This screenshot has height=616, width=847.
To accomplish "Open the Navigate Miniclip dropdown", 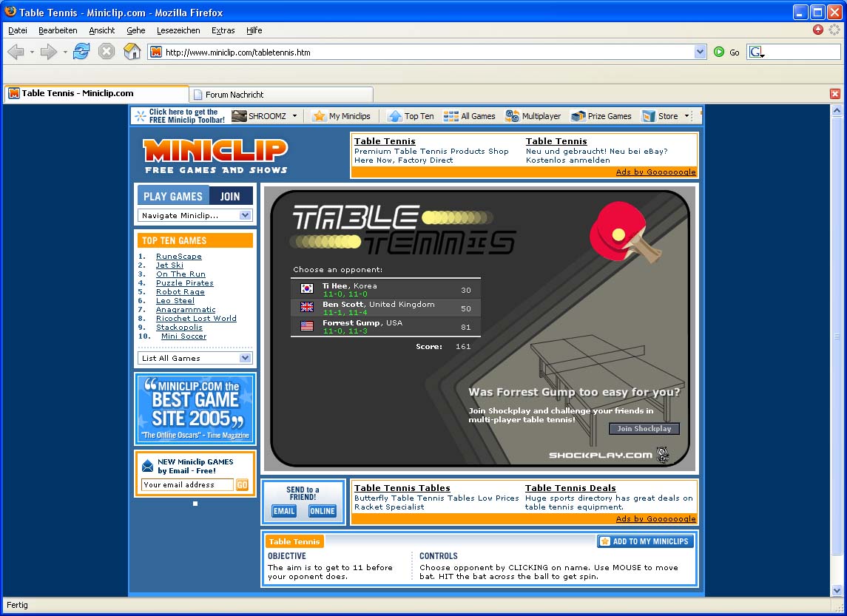I will point(195,215).
